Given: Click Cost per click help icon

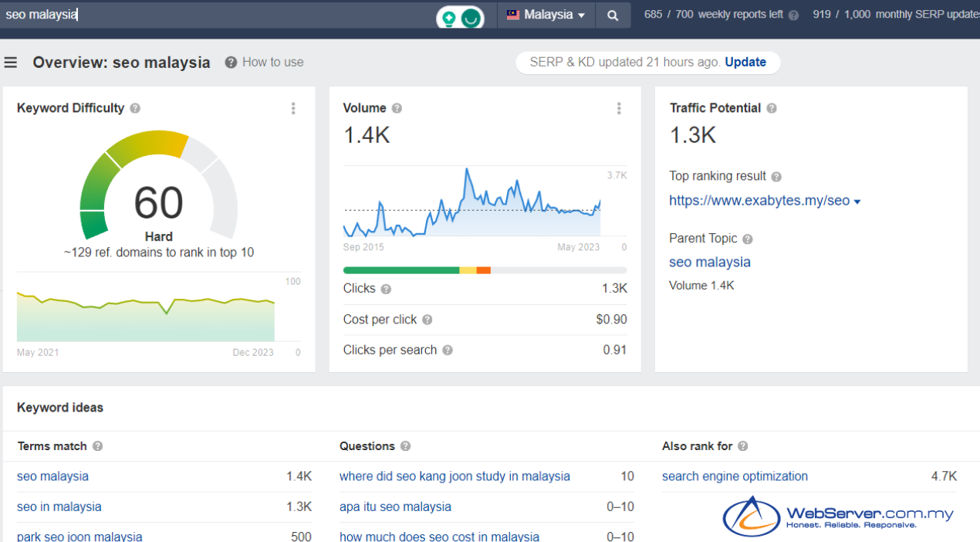Looking at the screenshot, I should [427, 320].
